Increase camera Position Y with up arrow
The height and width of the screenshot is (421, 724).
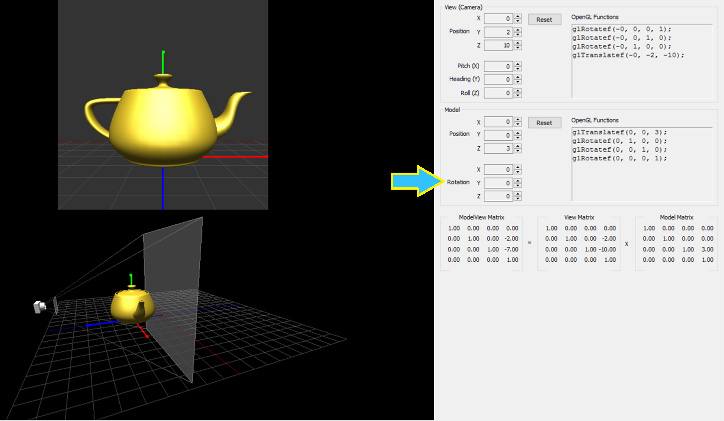pyautogui.click(x=518, y=30)
